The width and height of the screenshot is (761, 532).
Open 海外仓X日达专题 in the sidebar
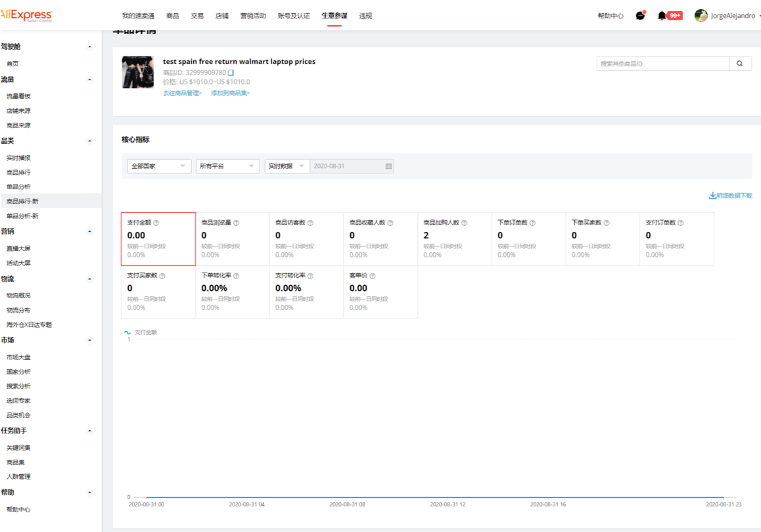pos(29,325)
